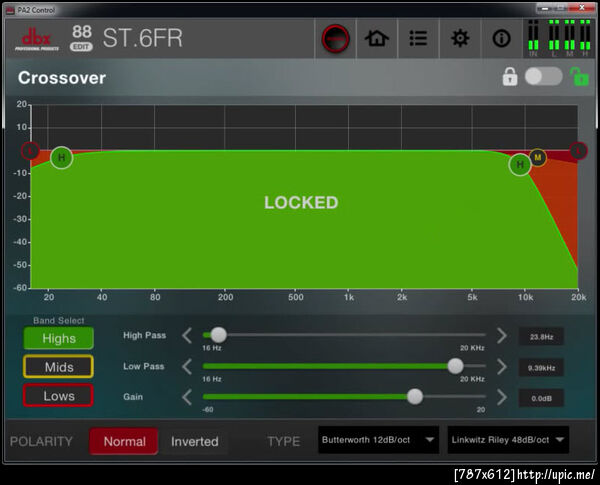600x485 pixels.
Task: Increase Gain with right arrow
Action: (x=502, y=397)
